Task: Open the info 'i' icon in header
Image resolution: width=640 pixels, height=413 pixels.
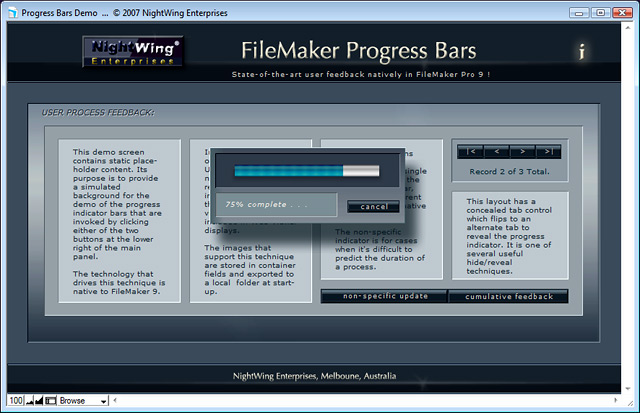Action: 582,51
